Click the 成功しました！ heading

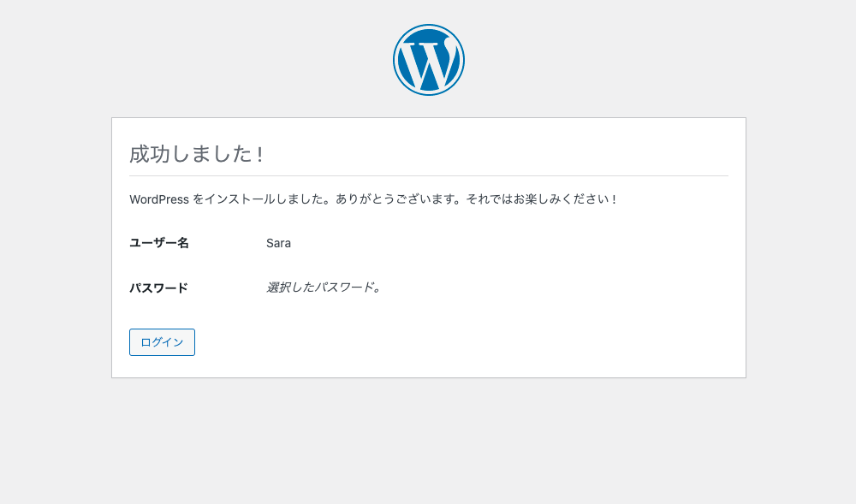click(x=197, y=154)
